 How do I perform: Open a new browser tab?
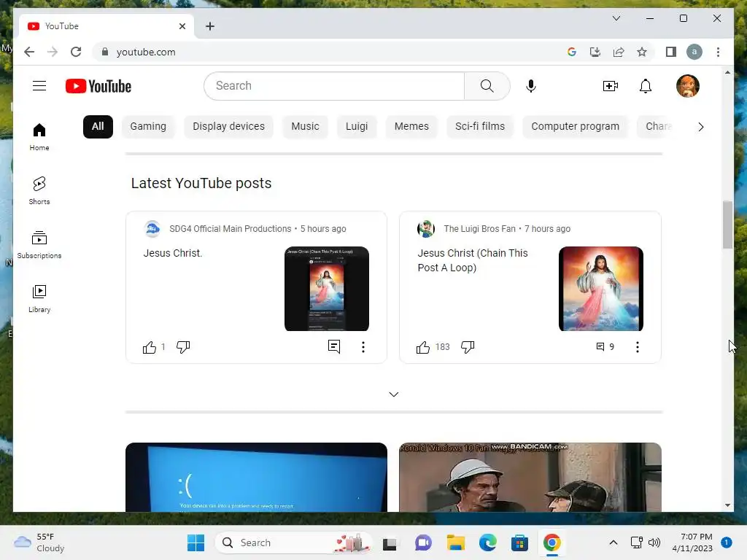click(210, 26)
